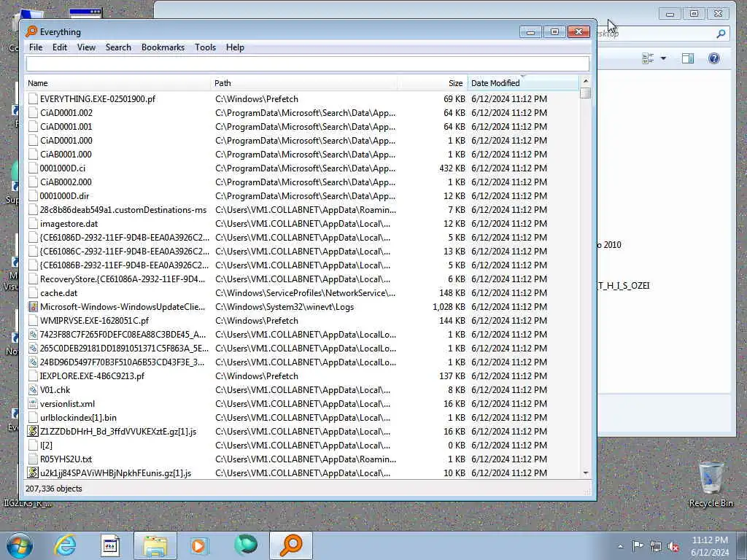
Task: Open the Search menu
Action: [x=118, y=47]
